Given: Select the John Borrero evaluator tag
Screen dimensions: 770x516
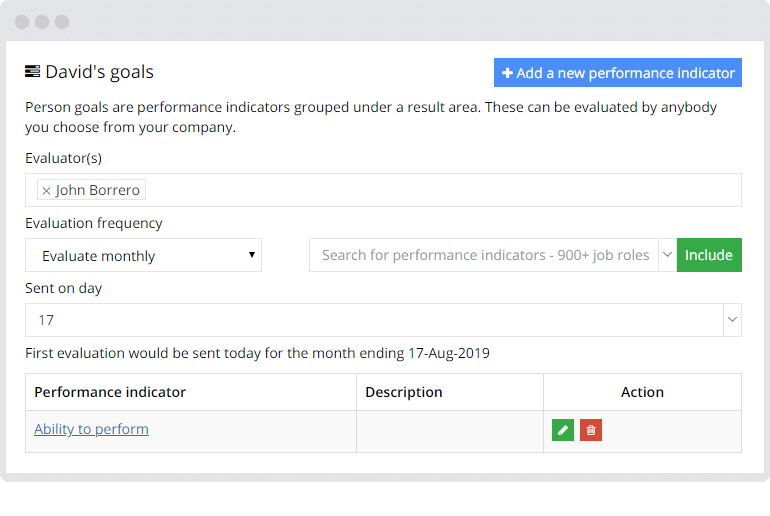Looking at the screenshot, I should tap(91, 190).
